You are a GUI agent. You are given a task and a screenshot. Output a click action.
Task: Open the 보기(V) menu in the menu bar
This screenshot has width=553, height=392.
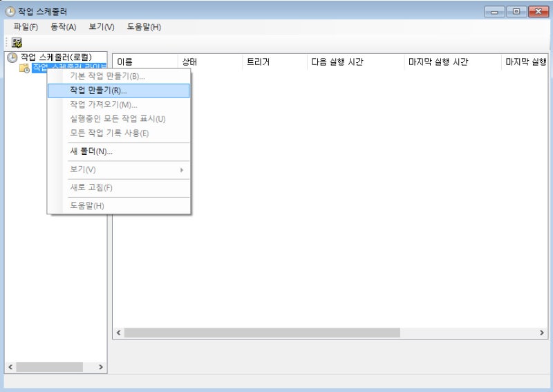[x=102, y=27]
